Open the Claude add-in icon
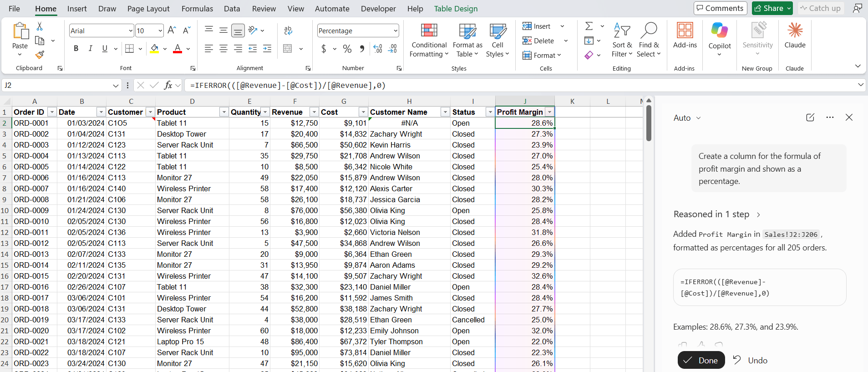868x372 pixels. [x=795, y=35]
